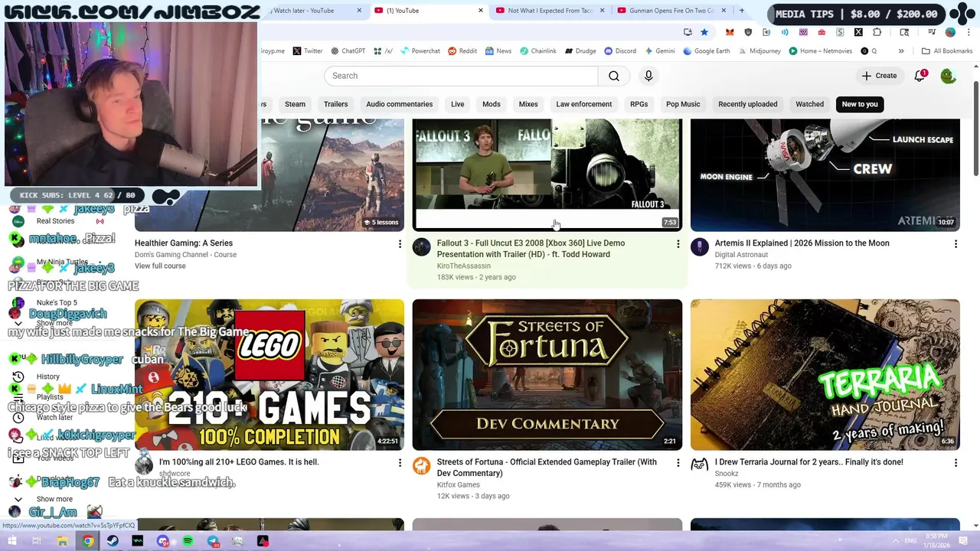The height and width of the screenshot is (551, 980).
Task: Click Digital Astronaut channel avatar
Action: click(699, 246)
